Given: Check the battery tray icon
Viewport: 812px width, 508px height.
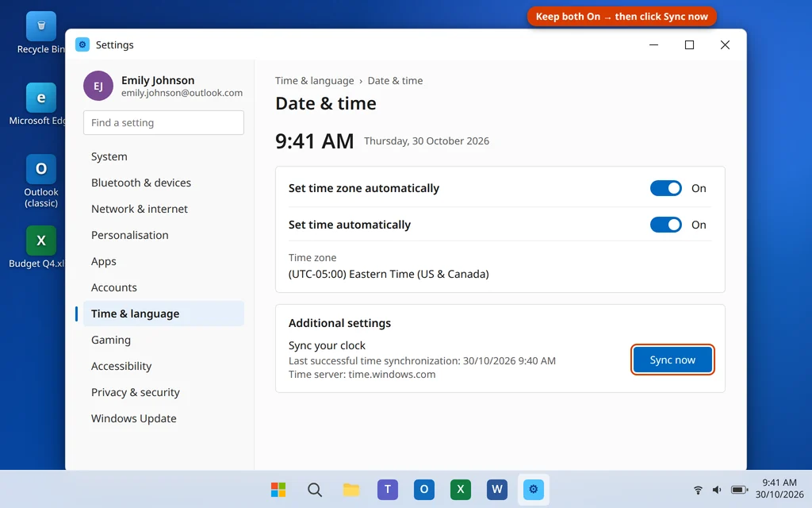Looking at the screenshot, I should [x=739, y=489].
